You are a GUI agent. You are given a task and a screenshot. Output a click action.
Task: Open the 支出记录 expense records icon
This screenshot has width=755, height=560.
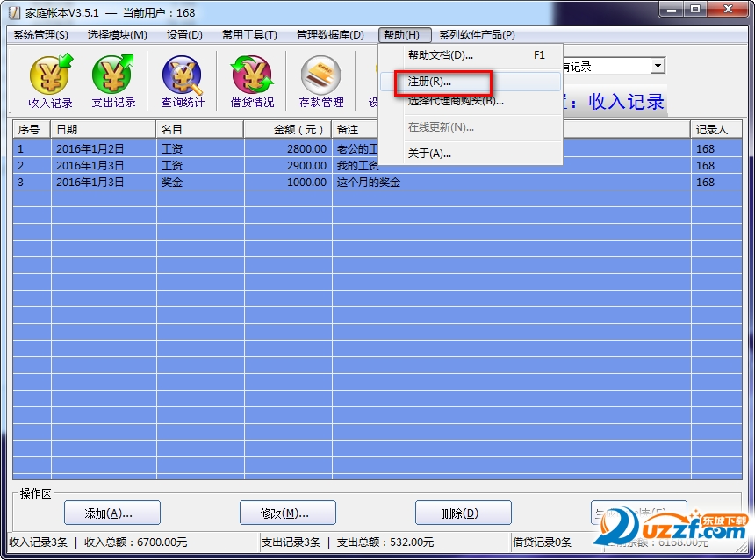click(x=113, y=81)
